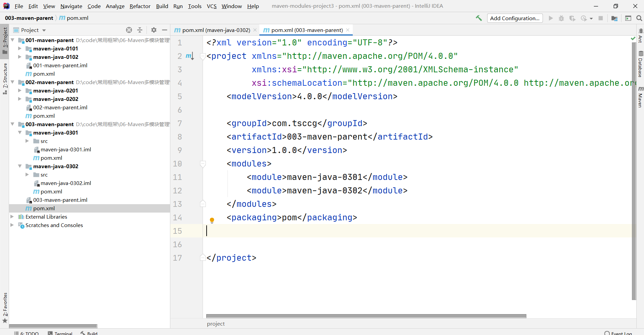This screenshot has width=644, height=335.
Task: Open the File menu
Action: [x=19, y=6]
